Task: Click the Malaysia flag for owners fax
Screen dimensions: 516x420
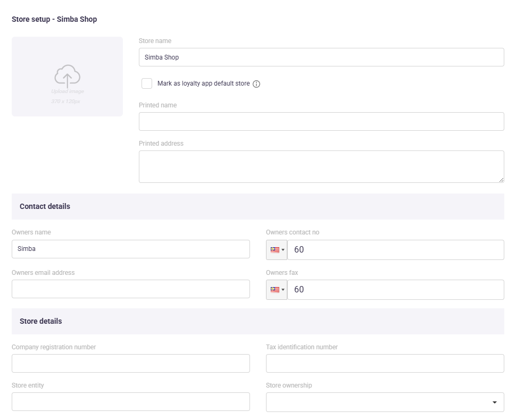Action: (274, 290)
